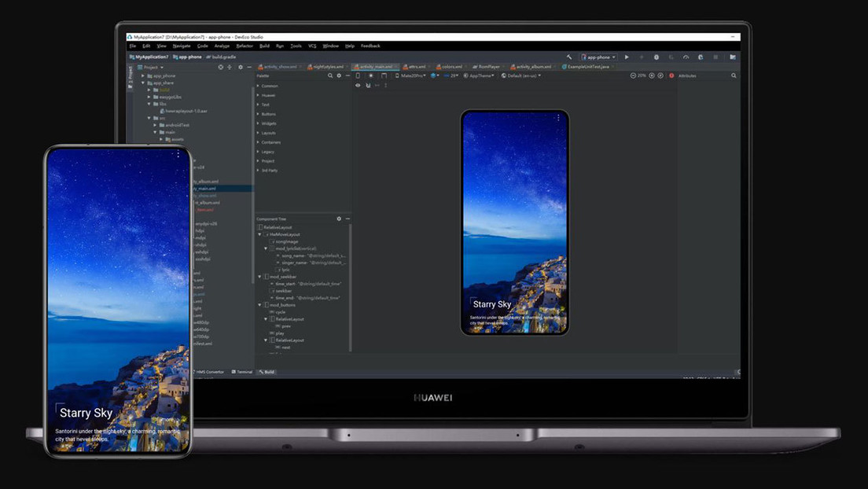Switch to the colors.xml editor tab
Image resolution: width=868 pixels, height=489 pixels.
point(449,67)
